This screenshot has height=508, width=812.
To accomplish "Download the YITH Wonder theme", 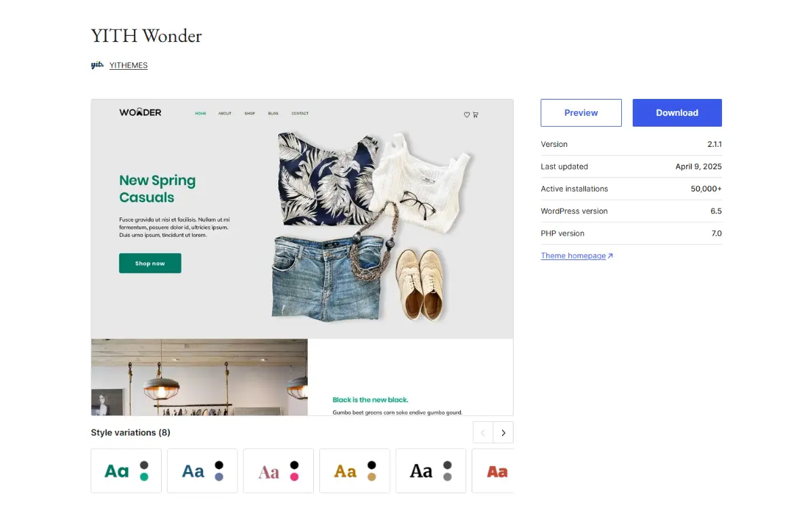I will click(677, 112).
